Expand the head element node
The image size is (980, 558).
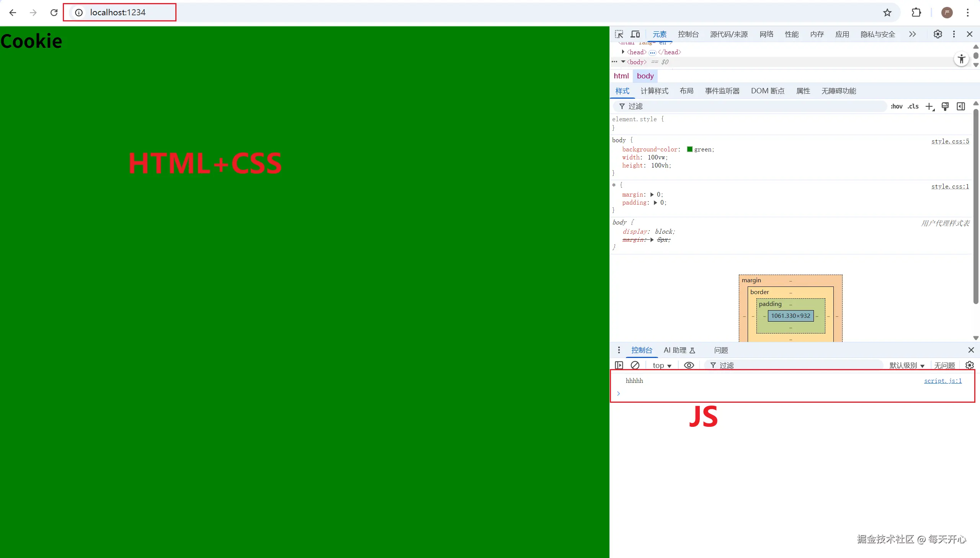pos(623,52)
